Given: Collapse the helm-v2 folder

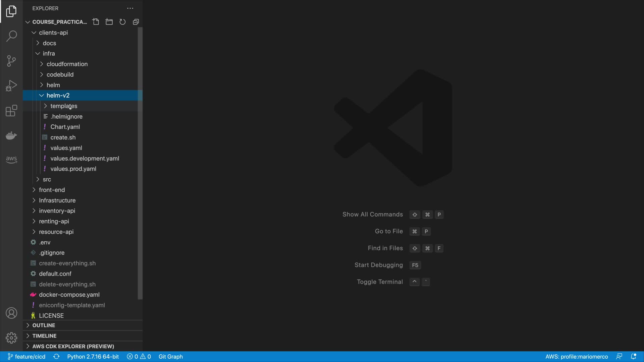Looking at the screenshot, I should pyautogui.click(x=58, y=96).
